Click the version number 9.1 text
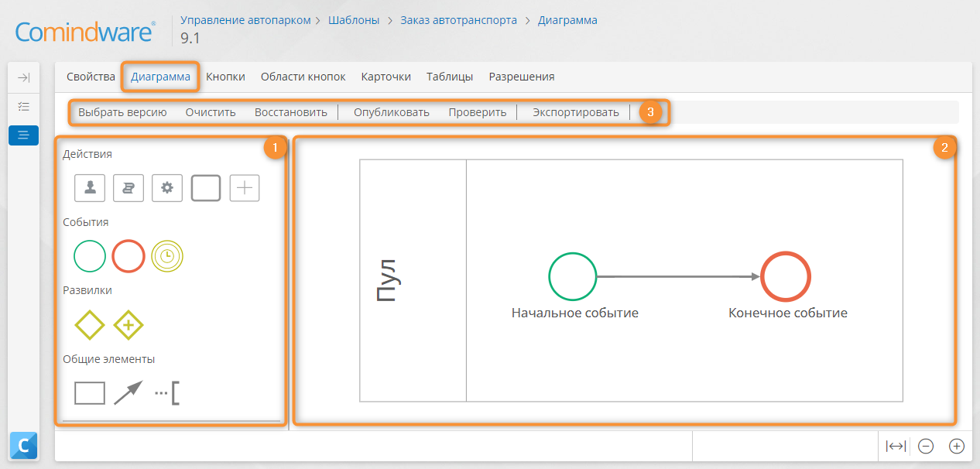 (x=190, y=38)
